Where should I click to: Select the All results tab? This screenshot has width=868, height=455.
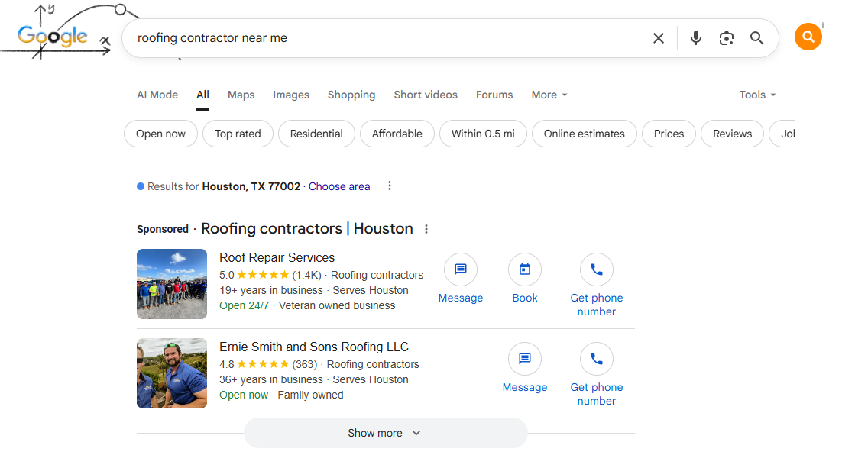pos(202,95)
